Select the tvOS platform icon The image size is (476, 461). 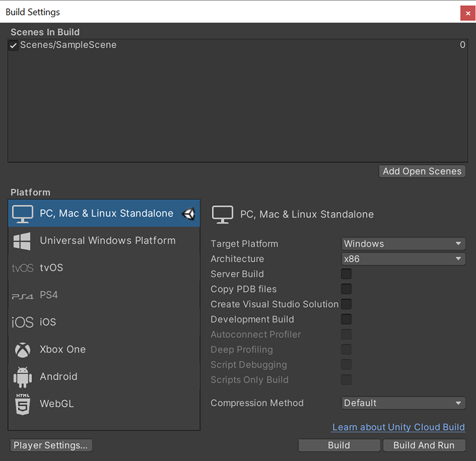(22, 268)
